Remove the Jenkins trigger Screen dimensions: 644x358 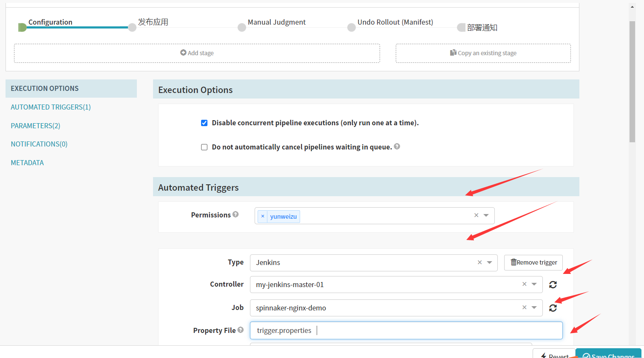click(x=533, y=262)
